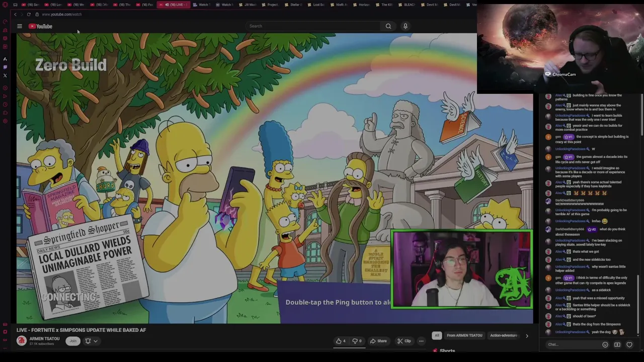Open X (Twitter) panel in sidebar
Viewport: 644px width, 362px height.
click(x=5, y=75)
